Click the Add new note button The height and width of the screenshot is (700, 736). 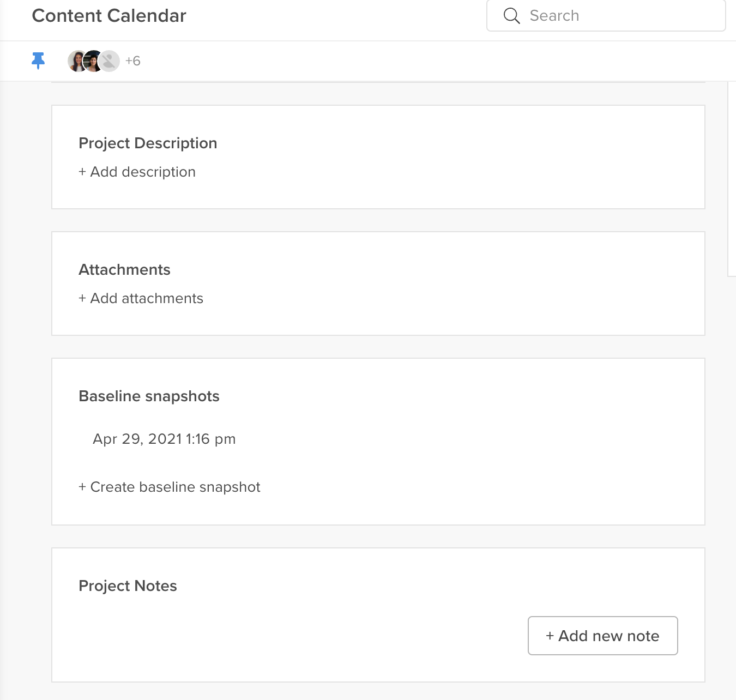[602, 636]
